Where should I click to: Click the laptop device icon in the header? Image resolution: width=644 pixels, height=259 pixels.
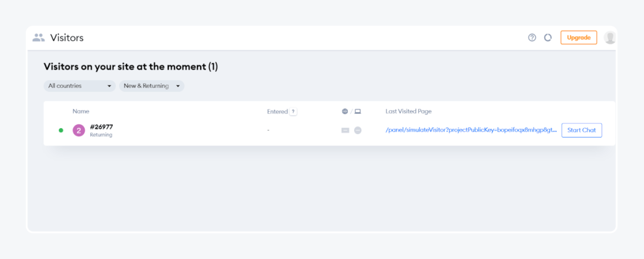(x=358, y=112)
